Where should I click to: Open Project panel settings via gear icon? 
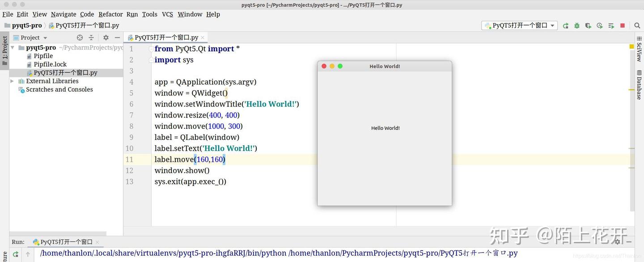(x=106, y=38)
